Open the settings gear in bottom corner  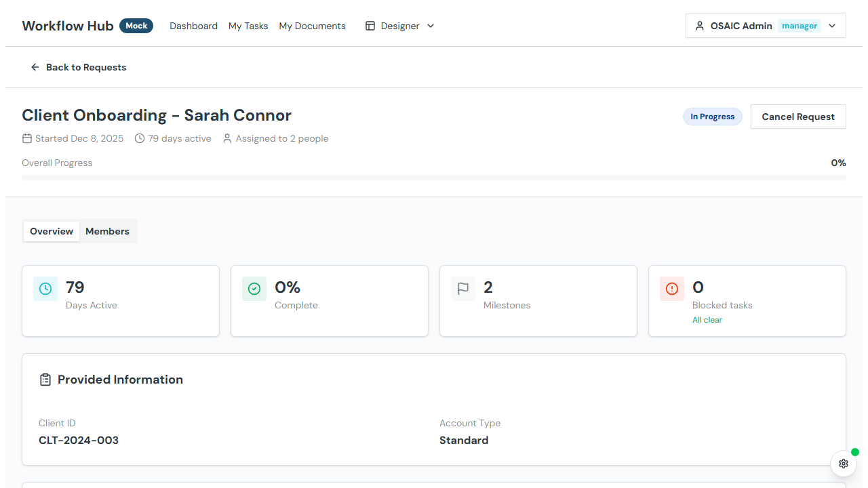843,464
